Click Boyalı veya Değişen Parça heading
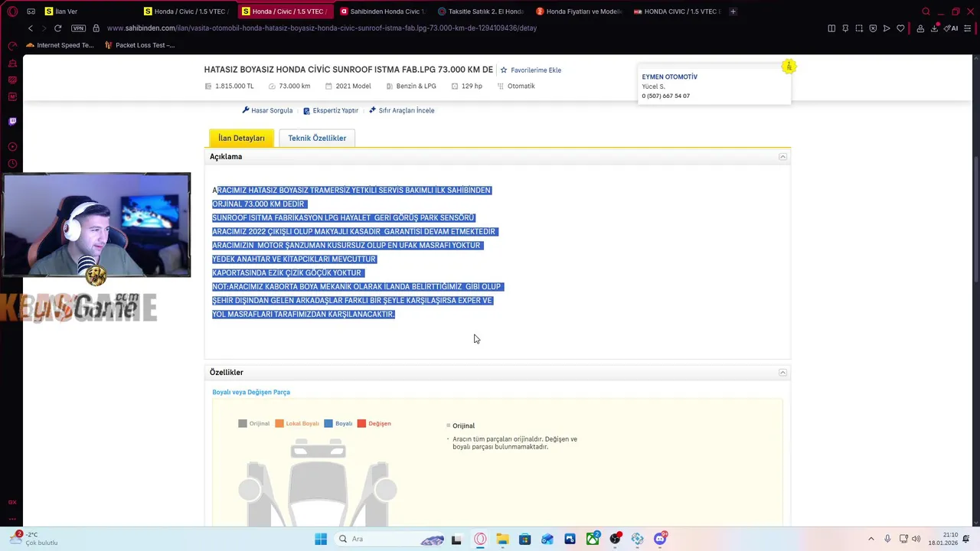980x551 pixels. [x=251, y=392]
